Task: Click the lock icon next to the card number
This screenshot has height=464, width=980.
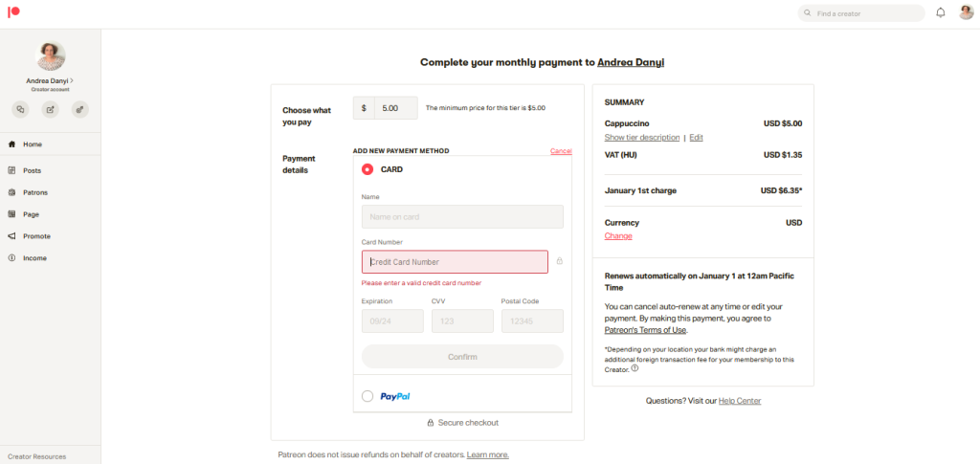Action: (x=559, y=261)
